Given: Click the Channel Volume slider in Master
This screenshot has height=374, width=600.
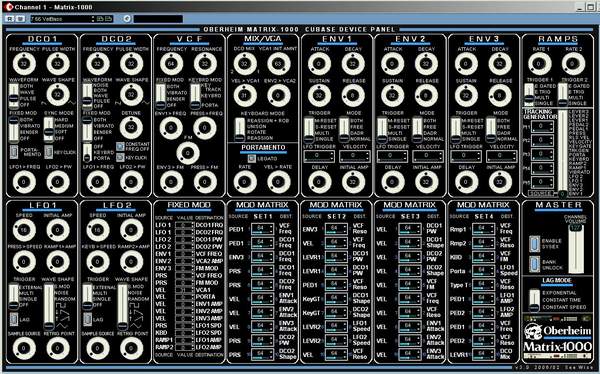Looking at the screenshot, I should (575, 249).
